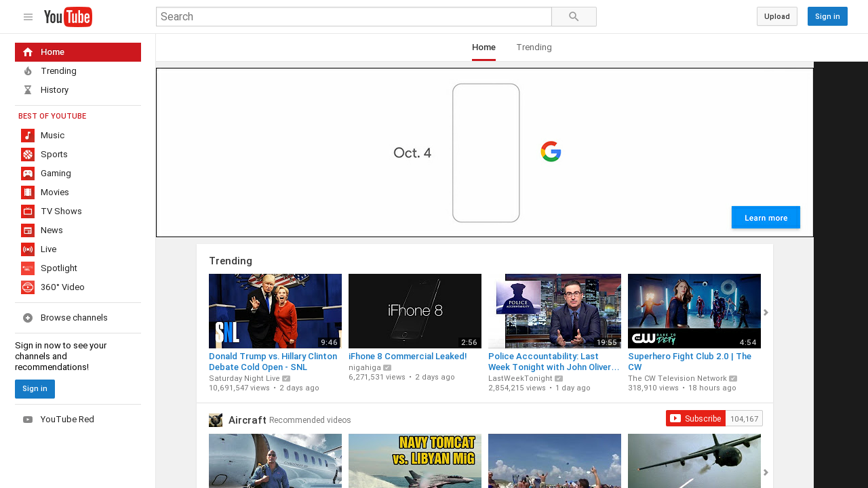
Task: Subscribe to the Aircraft channel
Action: coord(696,419)
